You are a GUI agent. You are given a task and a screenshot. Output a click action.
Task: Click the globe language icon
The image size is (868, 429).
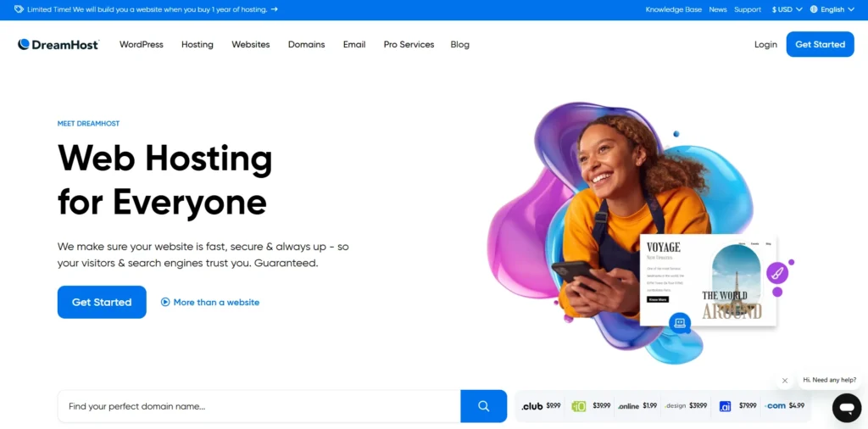coord(814,9)
